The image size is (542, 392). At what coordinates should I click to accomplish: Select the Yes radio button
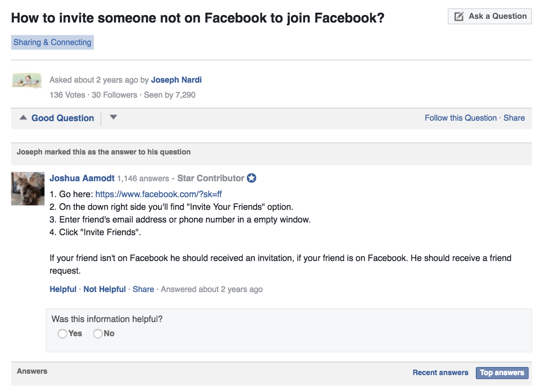(x=62, y=334)
